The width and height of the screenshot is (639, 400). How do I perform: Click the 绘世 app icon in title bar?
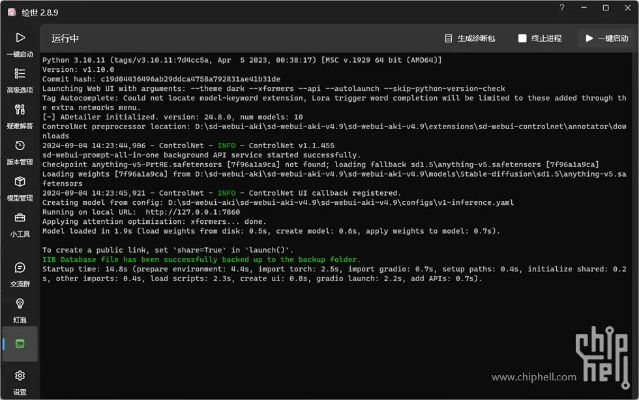coord(9,10)
